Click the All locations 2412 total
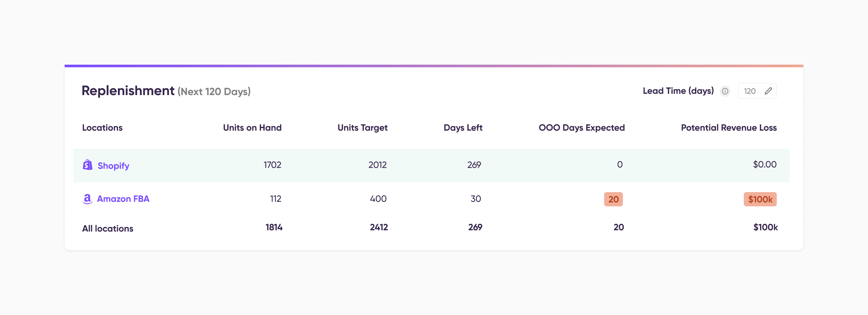 coord(379,227)
